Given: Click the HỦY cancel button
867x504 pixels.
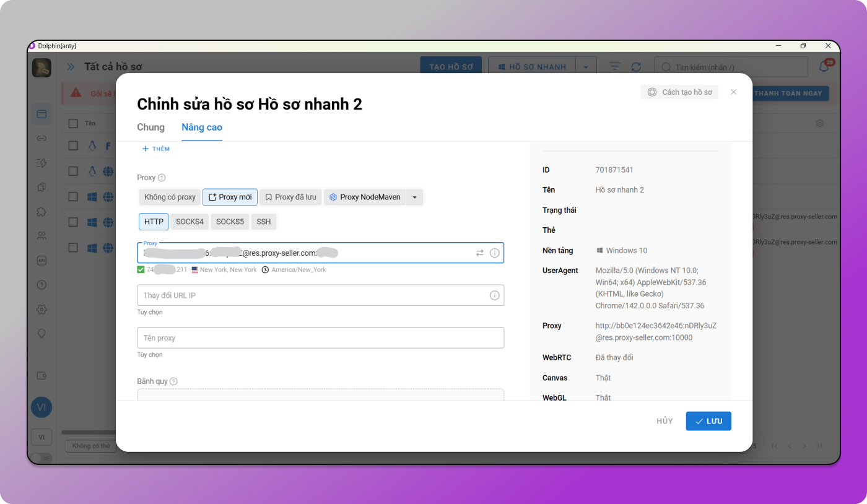Looking at the screenshot, I should coord(664,421).
